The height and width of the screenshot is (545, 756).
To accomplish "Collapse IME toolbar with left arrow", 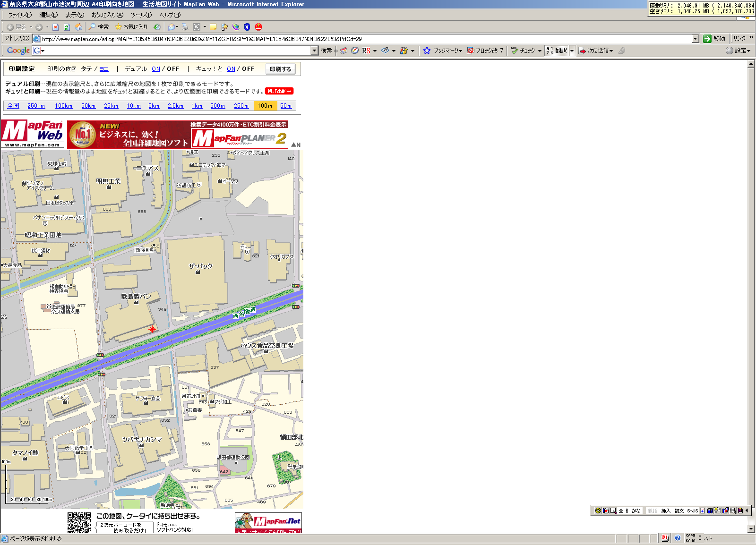I will 747,511.
